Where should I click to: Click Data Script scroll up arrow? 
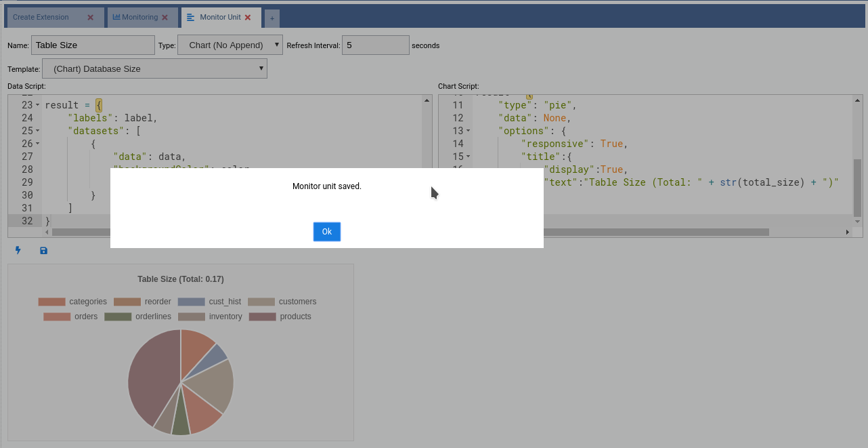pyautogui.click(x=427, y=100)
